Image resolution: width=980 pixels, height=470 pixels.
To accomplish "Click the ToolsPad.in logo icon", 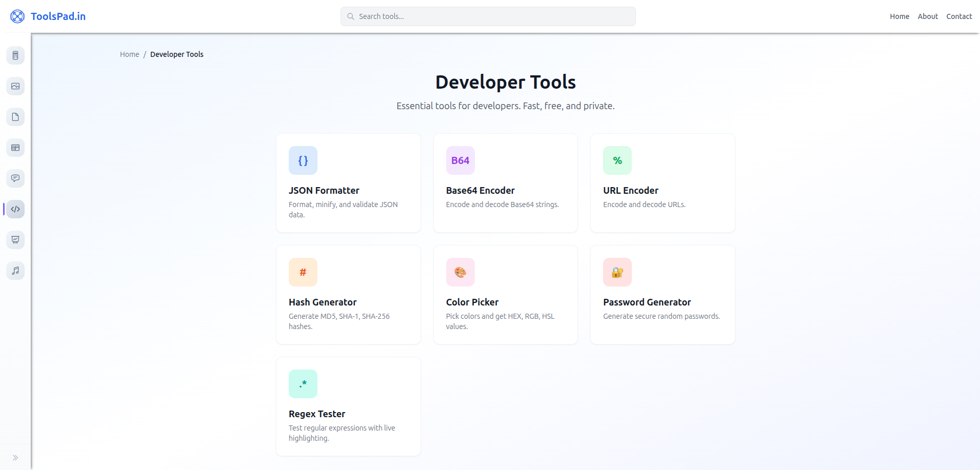I will [x=17, y=16].
